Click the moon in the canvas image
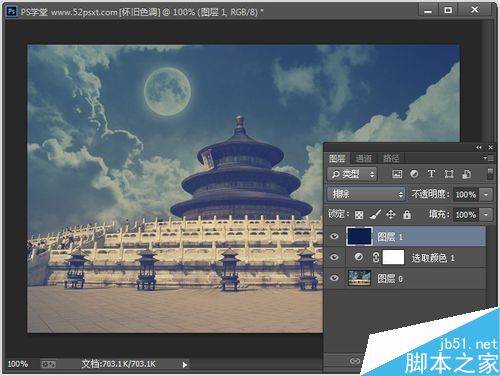 click(x=167, y=91)
